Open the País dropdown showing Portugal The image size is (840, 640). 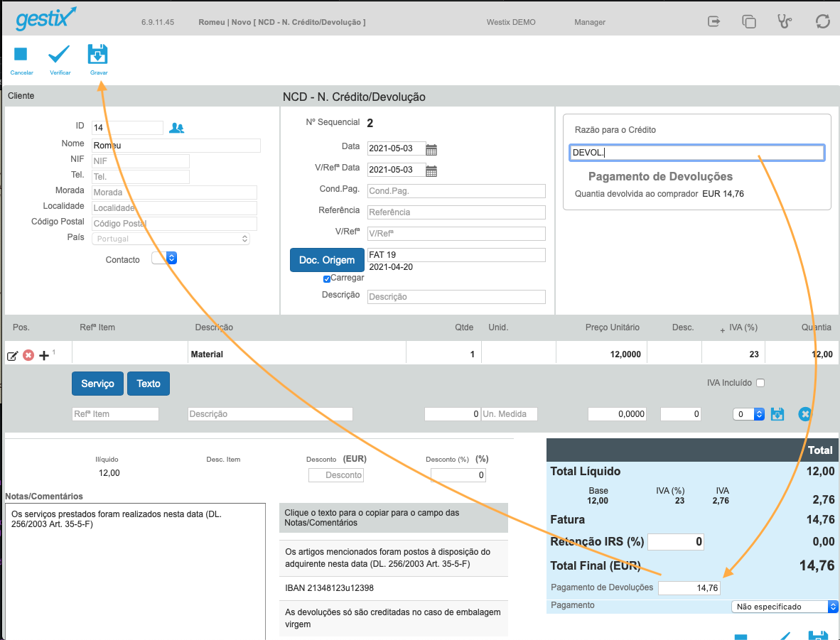[x=171, y=239]
